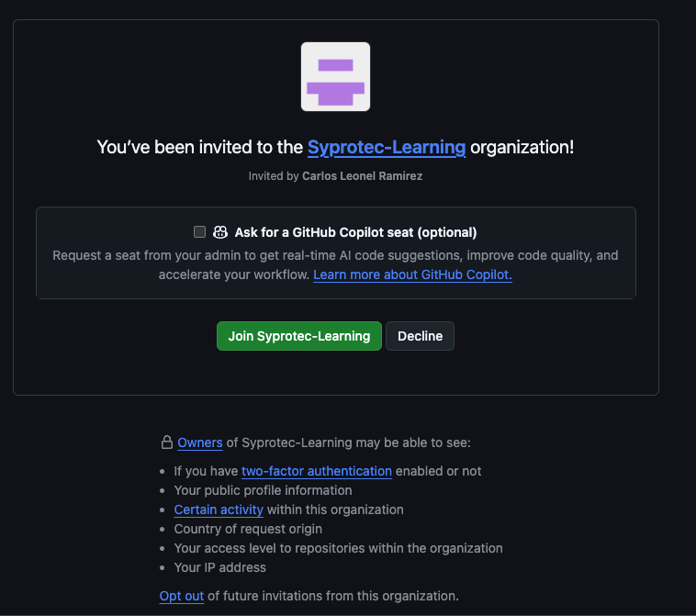Image resolution: width=696 pixels, height=616 pixels.
Task: Click the 'Request a seat from your admin' description
Action: (335, 265)
